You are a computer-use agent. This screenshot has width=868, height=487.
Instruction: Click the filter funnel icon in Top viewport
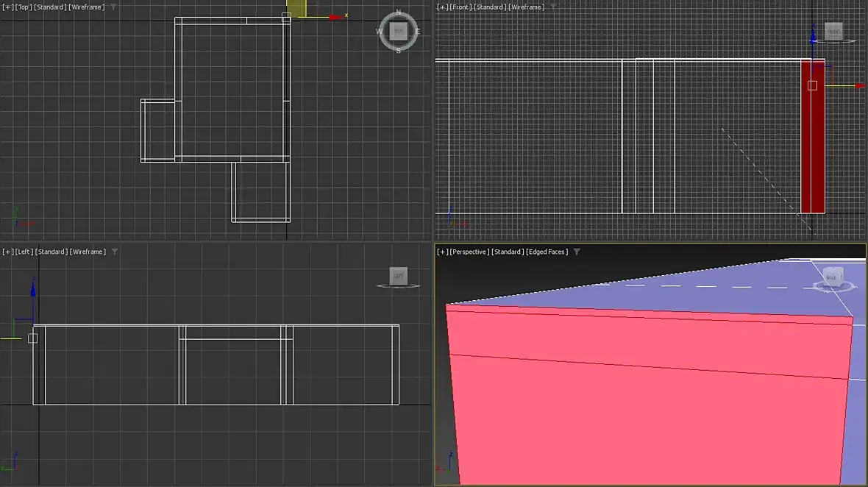point(113,7)
